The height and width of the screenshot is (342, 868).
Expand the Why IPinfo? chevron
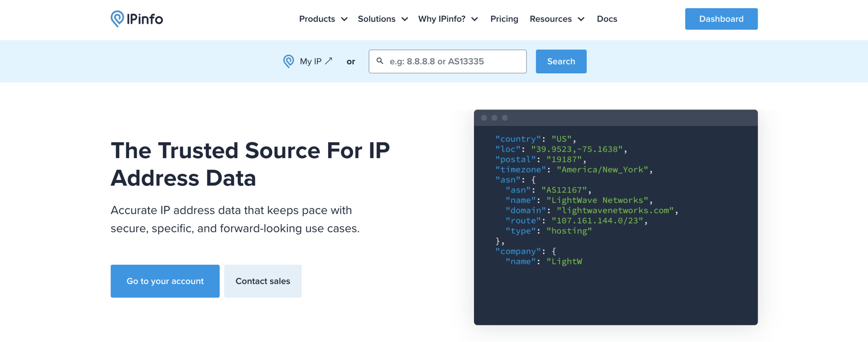pos(474,19)
